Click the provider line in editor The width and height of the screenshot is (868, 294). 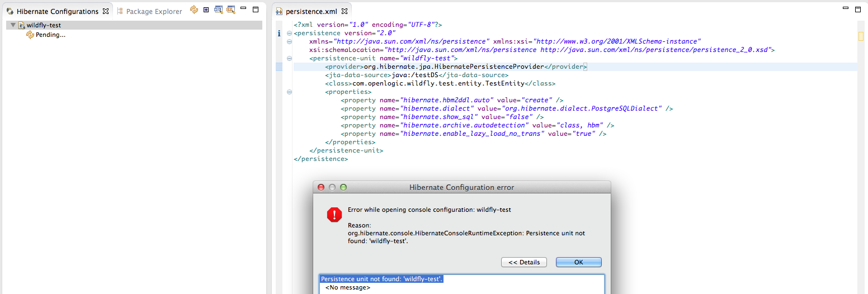pos(456,67)
